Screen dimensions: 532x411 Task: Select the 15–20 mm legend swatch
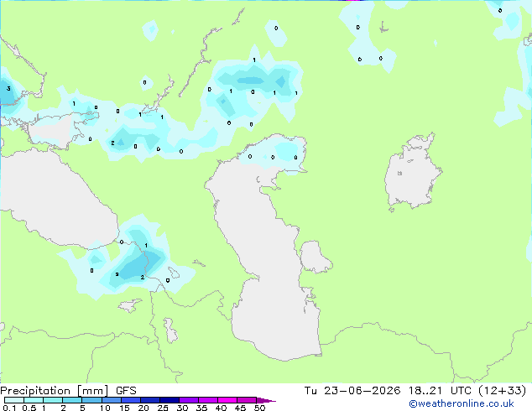coord(131,400)
